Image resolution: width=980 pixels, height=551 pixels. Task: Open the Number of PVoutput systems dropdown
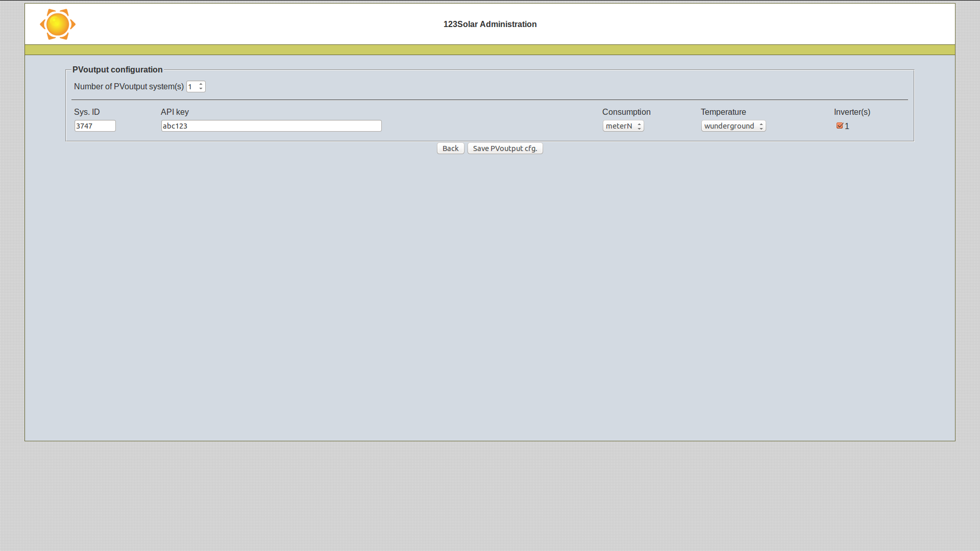point(196,87)
